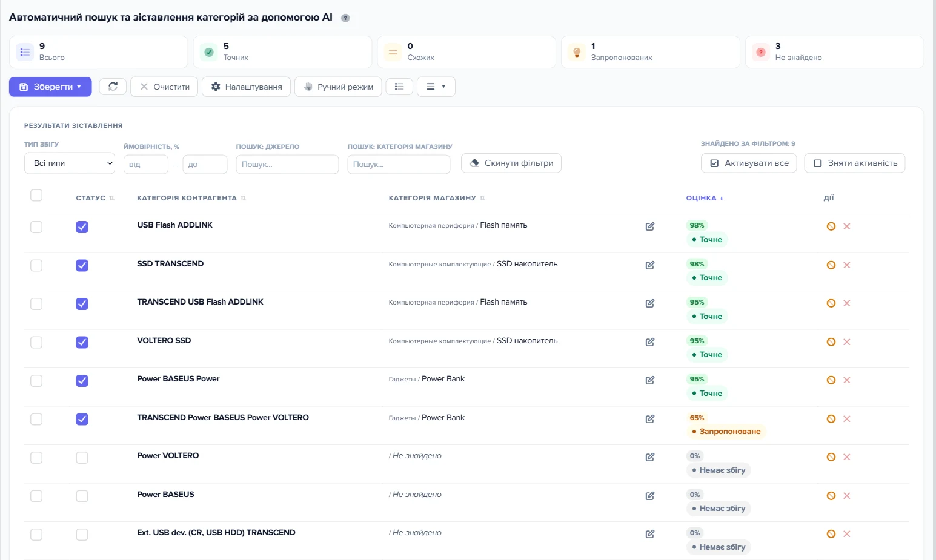936x560 pixels.
Task: Click Скинути фільтри button
Action: 511,163
